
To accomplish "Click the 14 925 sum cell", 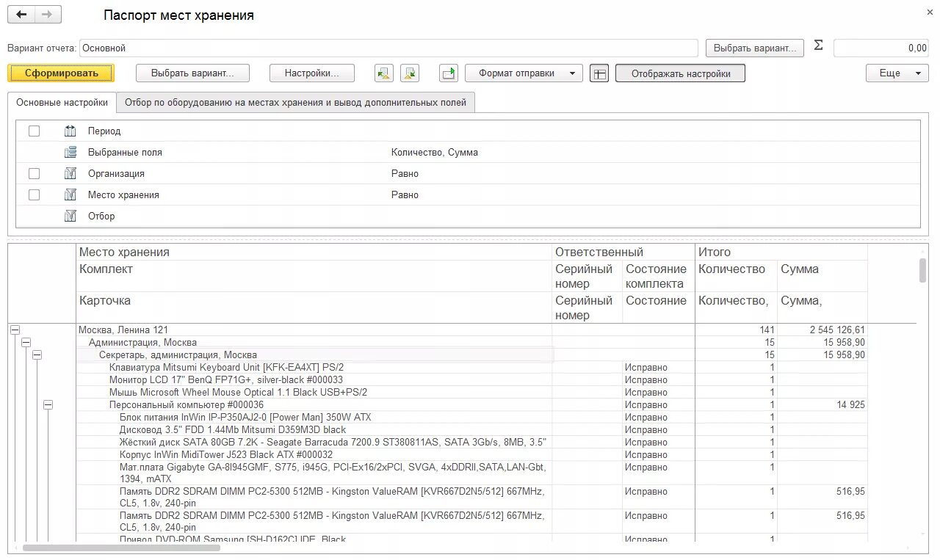I will (x=850, y=405).
